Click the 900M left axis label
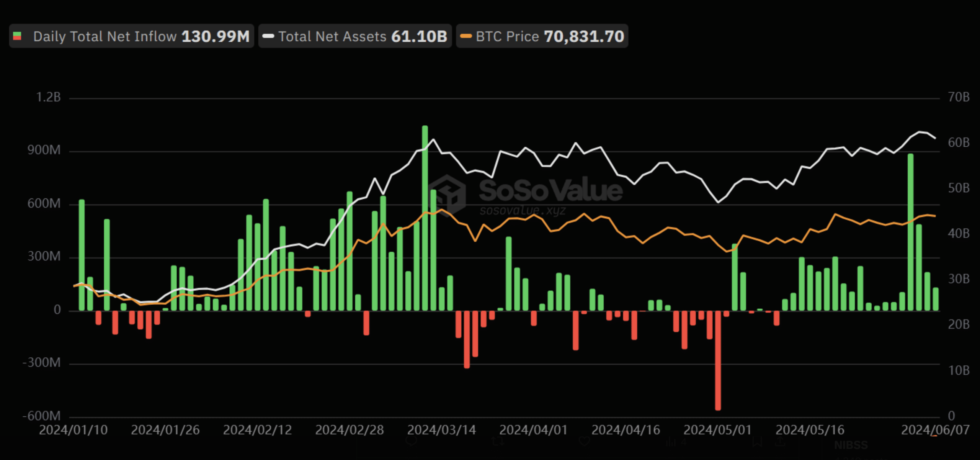 [x=44, y=150]
